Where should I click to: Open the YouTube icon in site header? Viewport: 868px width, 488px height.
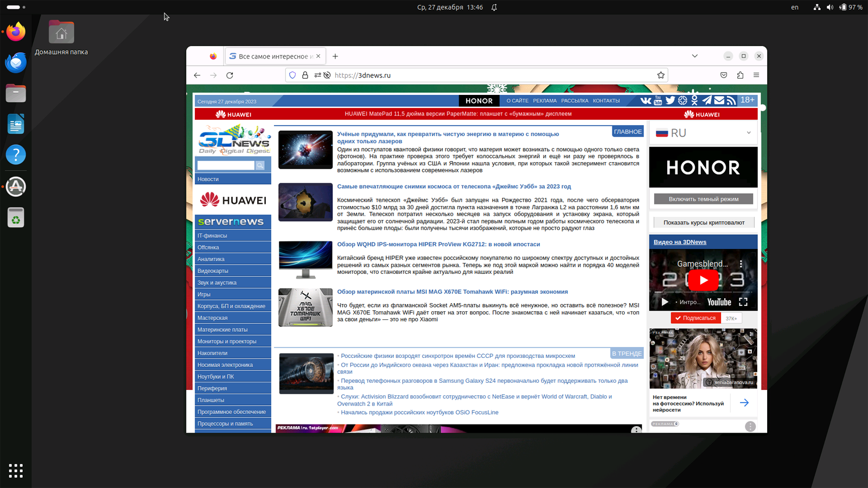tap(658, 100)
